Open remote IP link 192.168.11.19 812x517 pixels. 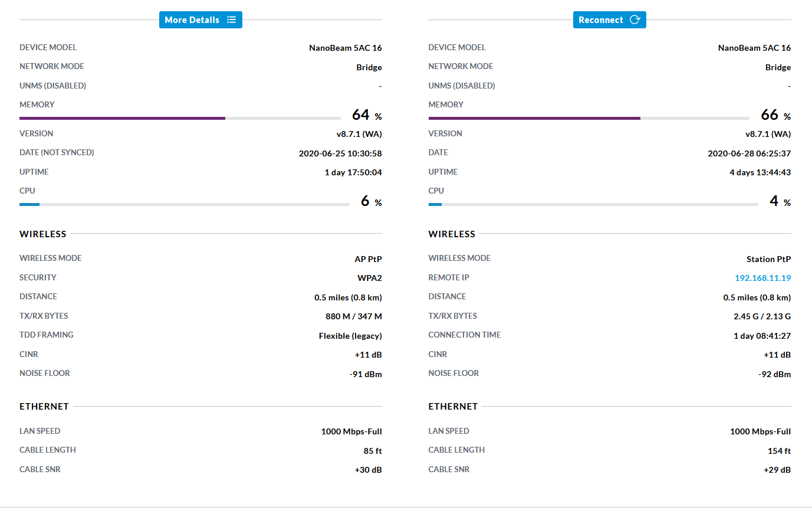pos(762,278)
